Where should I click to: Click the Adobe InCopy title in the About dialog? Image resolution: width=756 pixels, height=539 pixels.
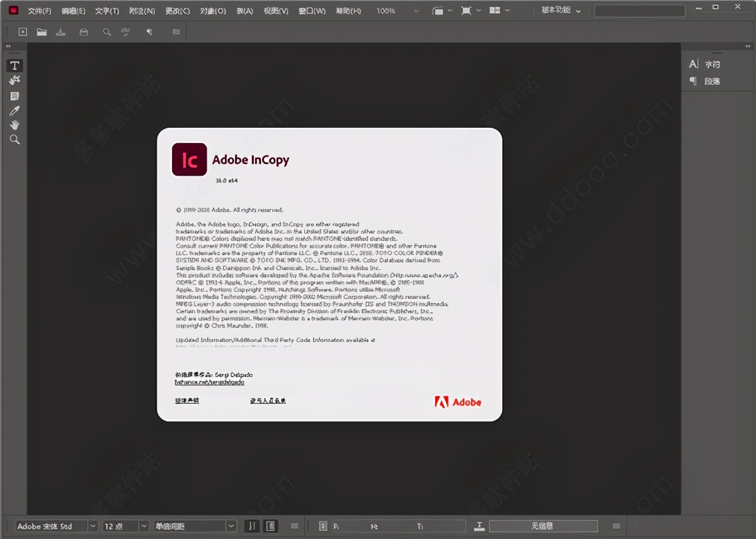click(251, 160)
